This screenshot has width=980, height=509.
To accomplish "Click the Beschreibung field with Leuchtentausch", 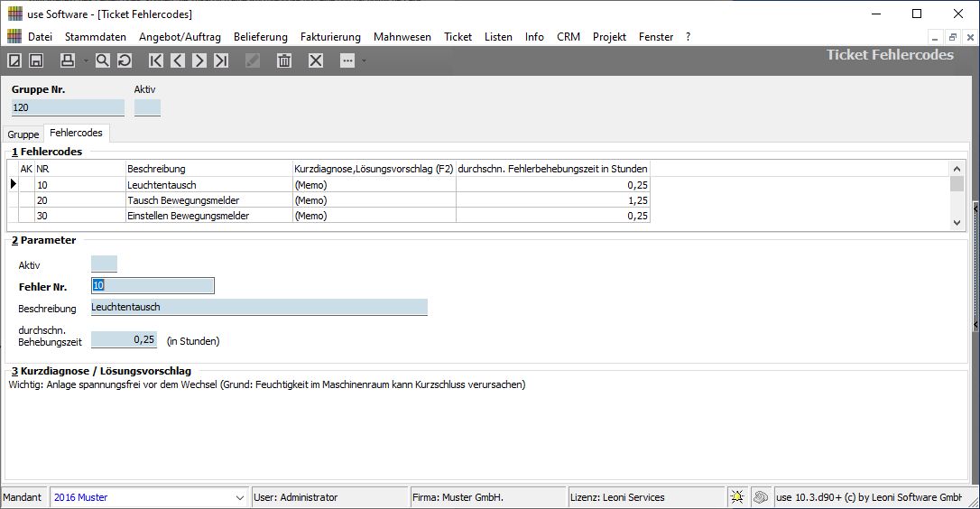I will coord(259,308).
